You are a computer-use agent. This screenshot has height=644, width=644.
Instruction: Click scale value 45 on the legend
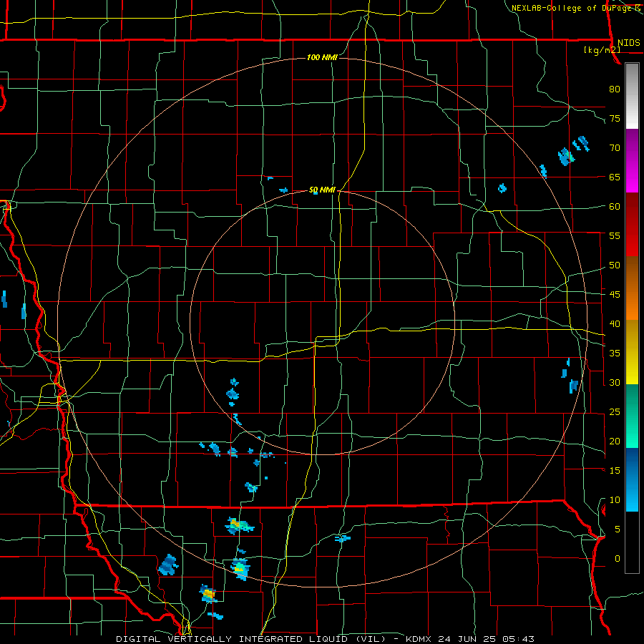click(x=615, y=295)
